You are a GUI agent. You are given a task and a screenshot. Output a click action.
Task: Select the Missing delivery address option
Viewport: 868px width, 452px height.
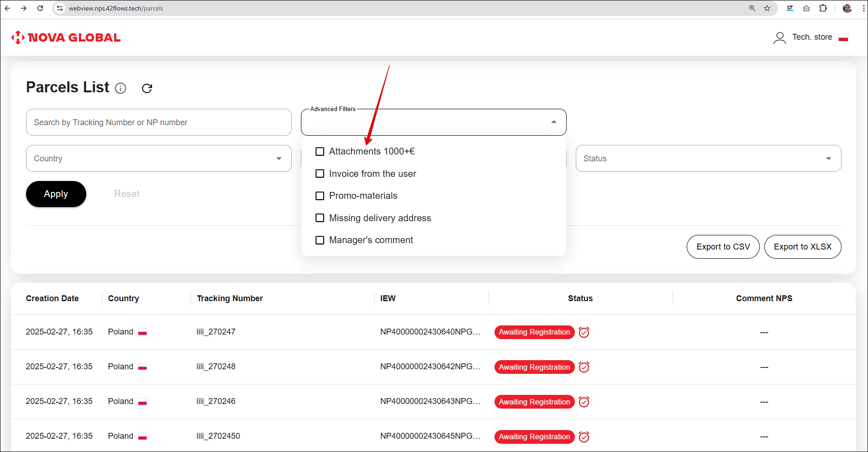(320, 218)
